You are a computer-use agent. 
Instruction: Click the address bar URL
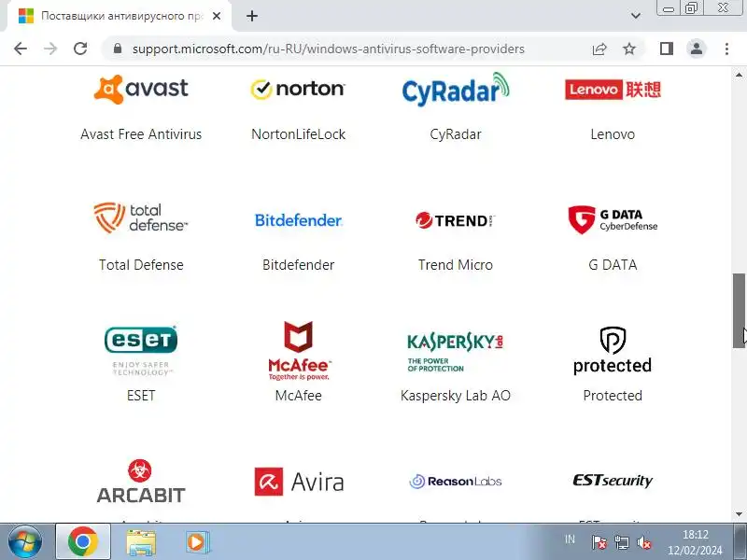coord(329,49)
